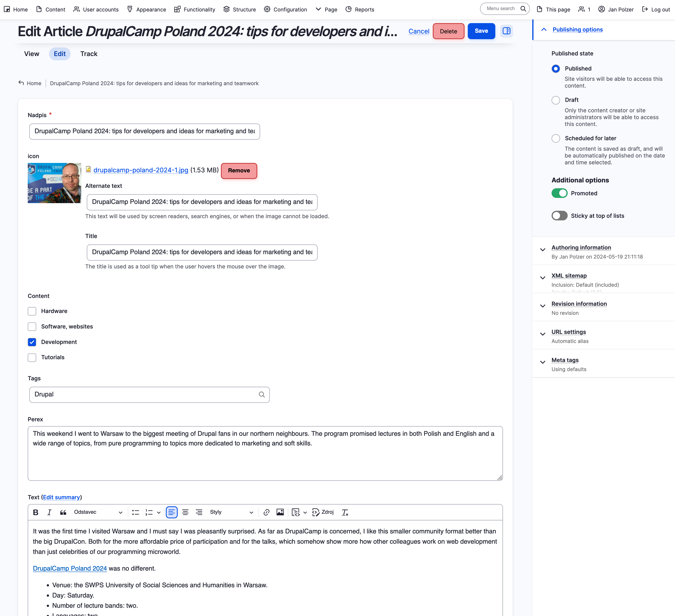Open Reports in admin toolbar
The image size is (675, 616).
[x=360, y=9]
